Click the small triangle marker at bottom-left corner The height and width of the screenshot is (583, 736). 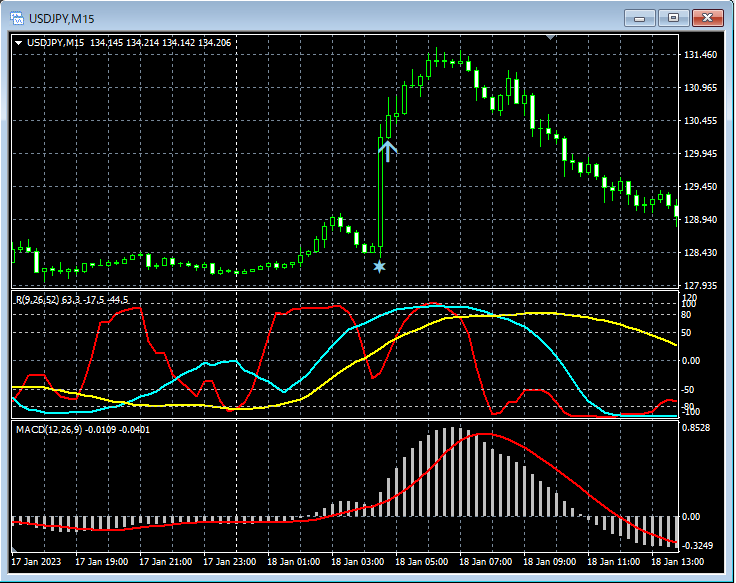(x=15, y=551)
